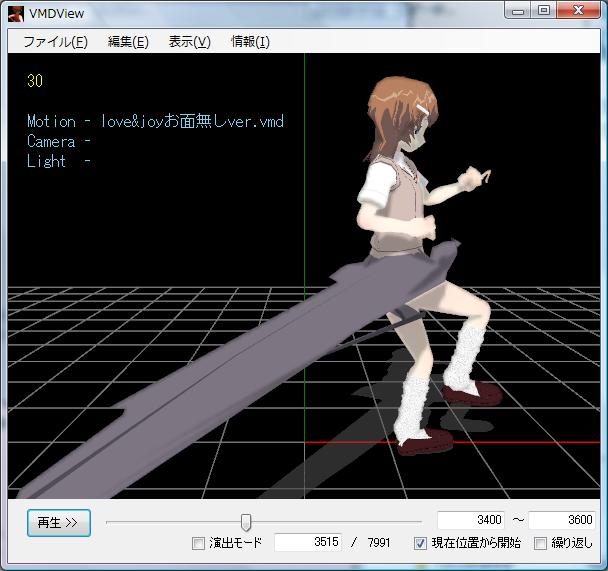Click the VMDView app icon in title bar
The height and width of the screenshot is (571, 608).
[16, 13]
